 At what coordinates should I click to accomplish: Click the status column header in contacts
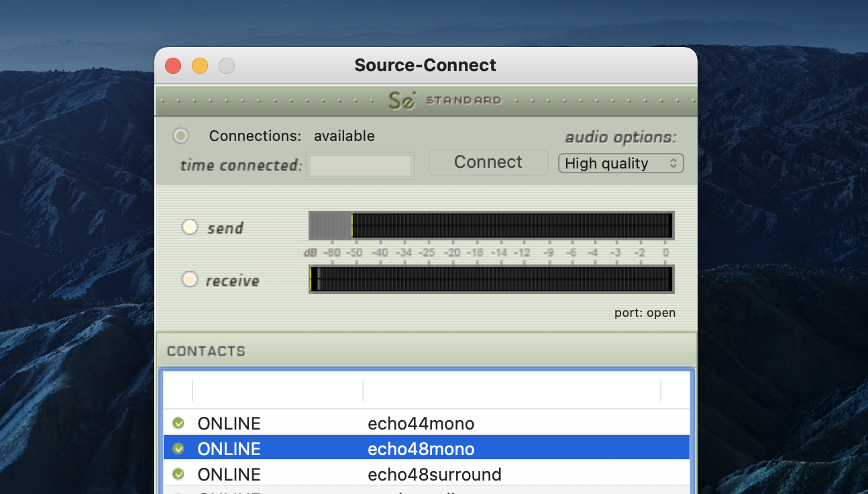(277, 391)
